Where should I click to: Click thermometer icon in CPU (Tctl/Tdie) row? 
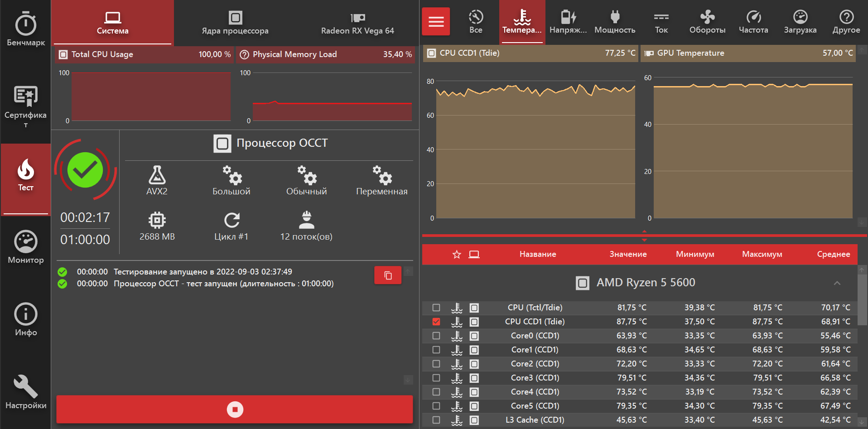(x=457, y=308)
